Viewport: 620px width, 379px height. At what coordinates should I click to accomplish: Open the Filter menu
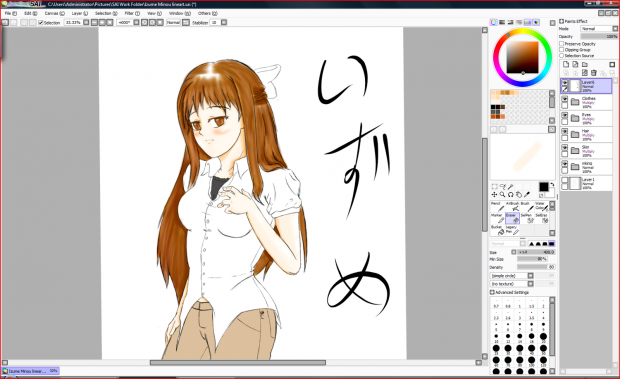(132, 13)
